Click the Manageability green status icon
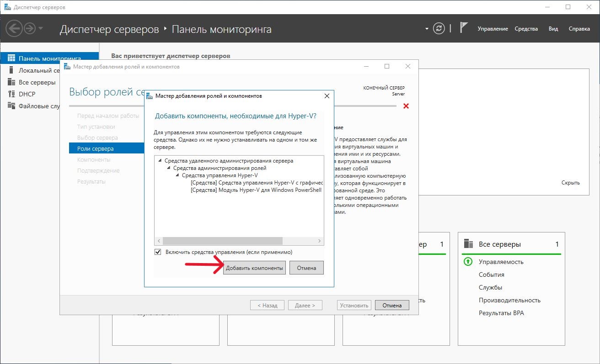This screenshot has height=364, width=600. tap(468, 262)
